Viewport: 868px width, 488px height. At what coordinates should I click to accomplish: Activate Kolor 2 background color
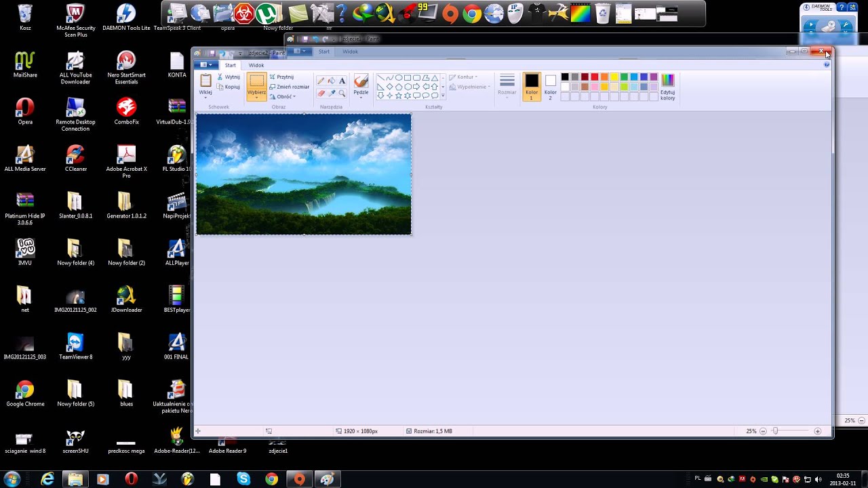[x=550, y=87]
